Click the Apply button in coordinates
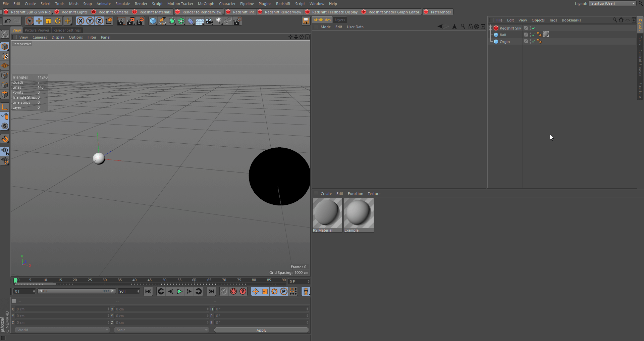Viewport: 644px width, 341px height. tap(261, 330)
